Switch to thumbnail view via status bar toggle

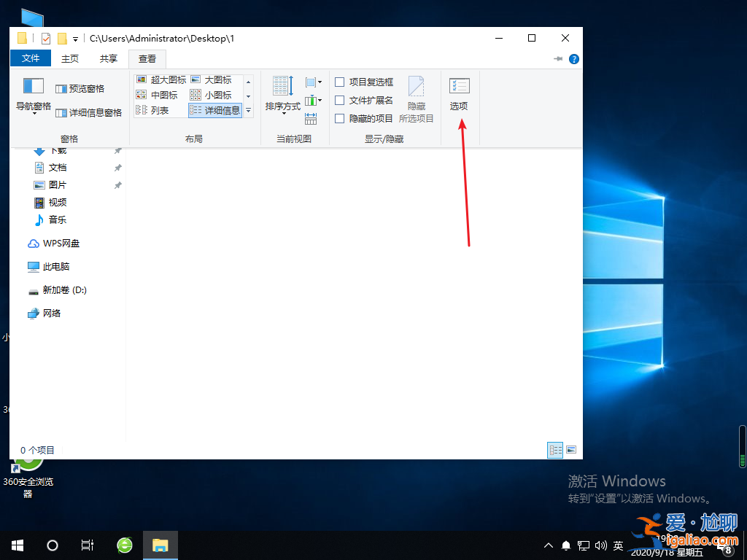(571, 450)
